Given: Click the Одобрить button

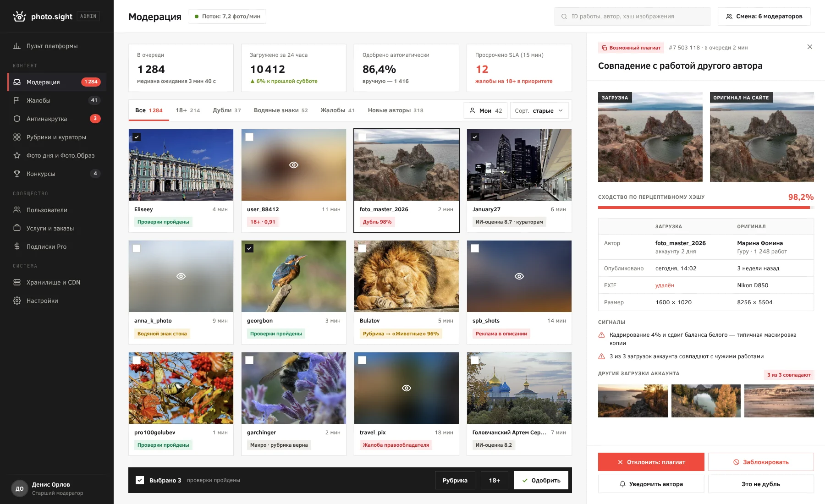Looking at the screenshot, I should click(x=541, y=480).
